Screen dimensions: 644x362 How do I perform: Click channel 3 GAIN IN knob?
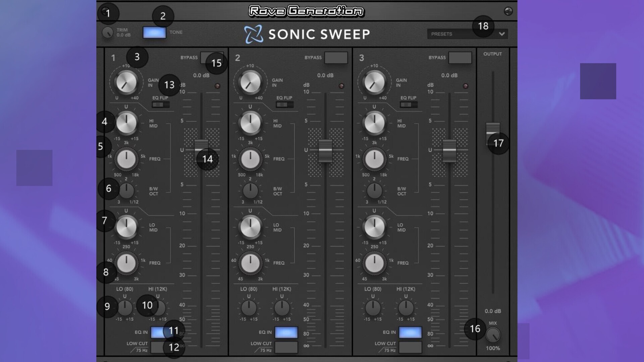[x=374, y=82]
